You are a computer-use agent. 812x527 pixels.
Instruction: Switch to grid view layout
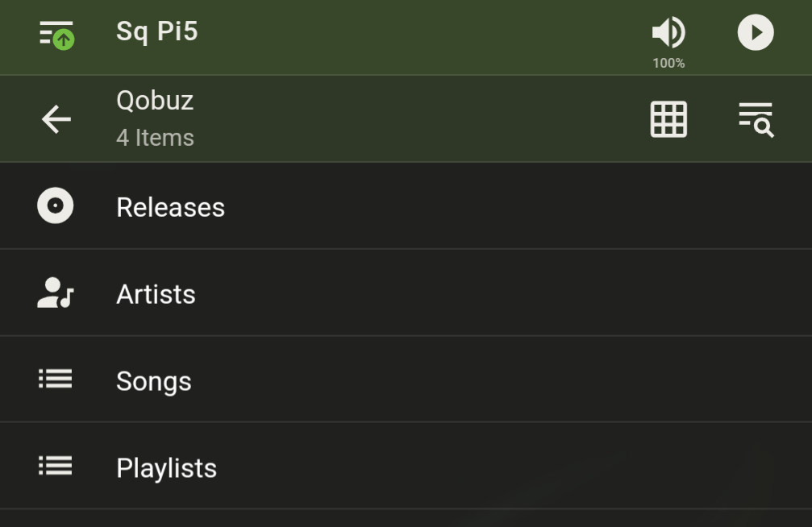coord(668,119)
